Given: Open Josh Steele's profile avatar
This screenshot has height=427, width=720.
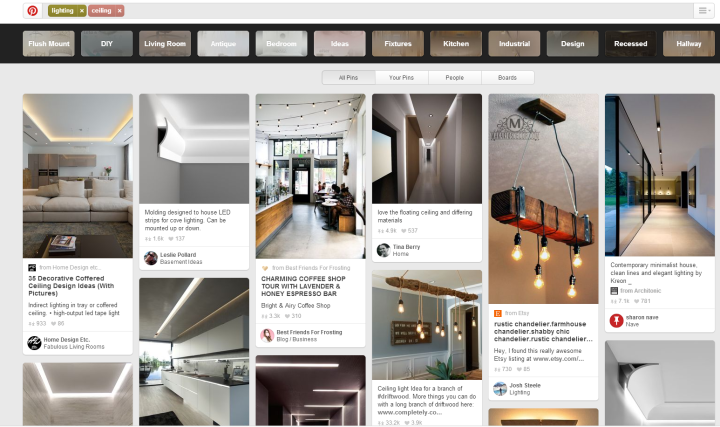Looking at the screenshot, I should (x=500, y=389).
